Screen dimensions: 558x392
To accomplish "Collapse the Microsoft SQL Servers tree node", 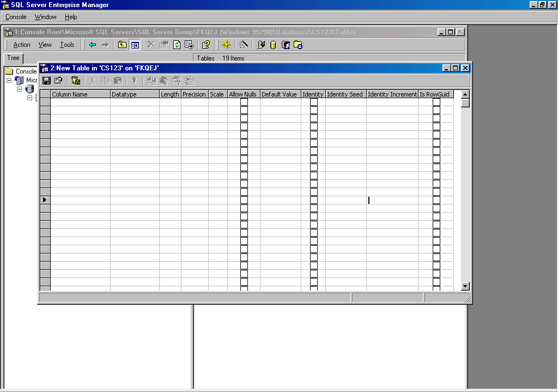I will [9, 80].
